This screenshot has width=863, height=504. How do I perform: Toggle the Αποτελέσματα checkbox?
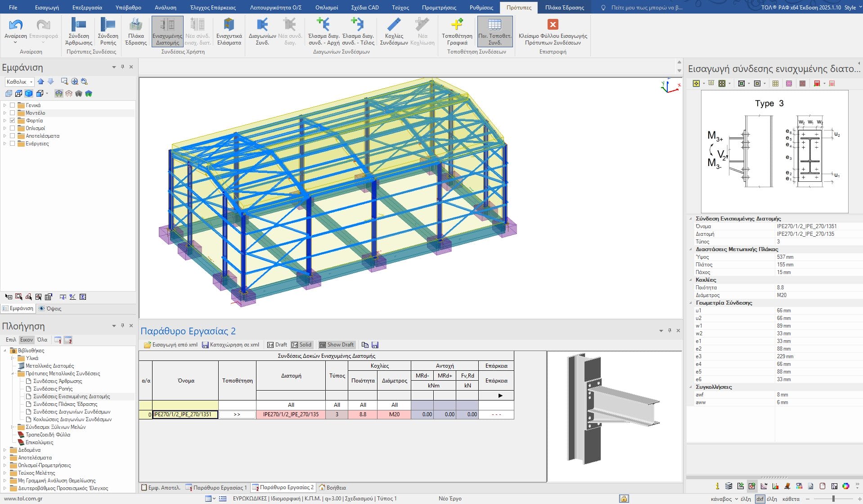pos(13,136)
